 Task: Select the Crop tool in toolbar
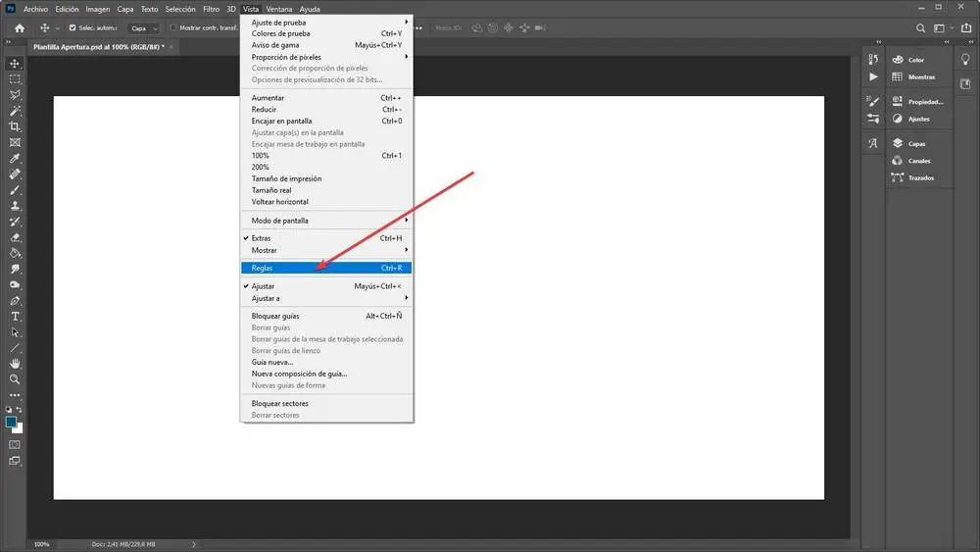[15, 126]
